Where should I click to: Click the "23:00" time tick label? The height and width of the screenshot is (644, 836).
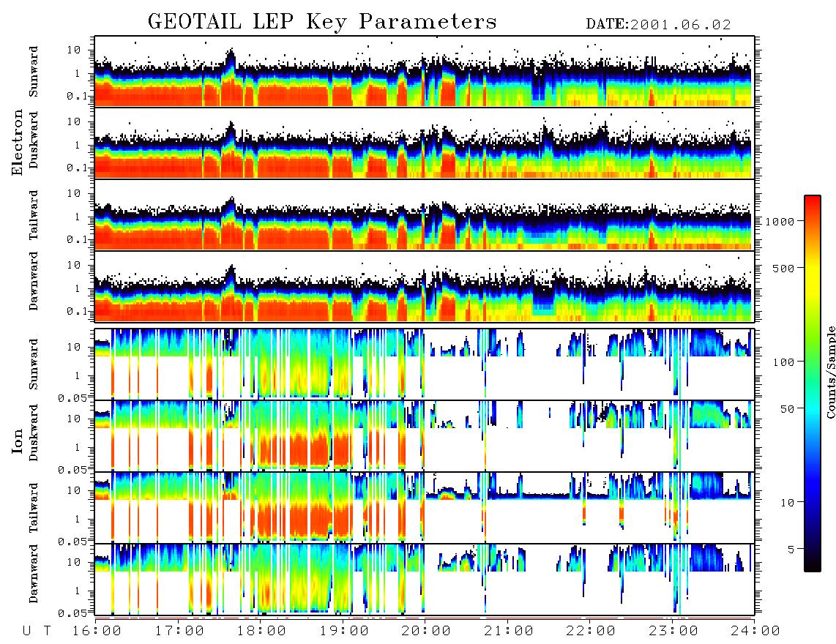(673, 632)
